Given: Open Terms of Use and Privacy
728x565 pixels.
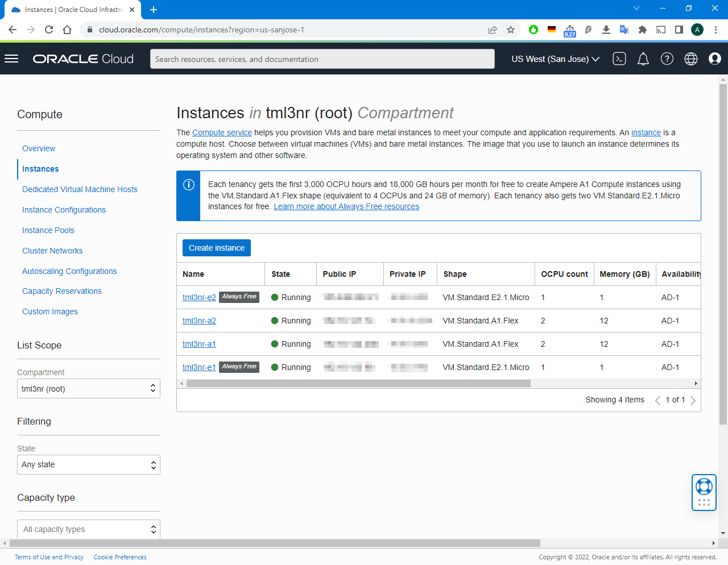Looking at the screenshot, I should coord(49,557).
